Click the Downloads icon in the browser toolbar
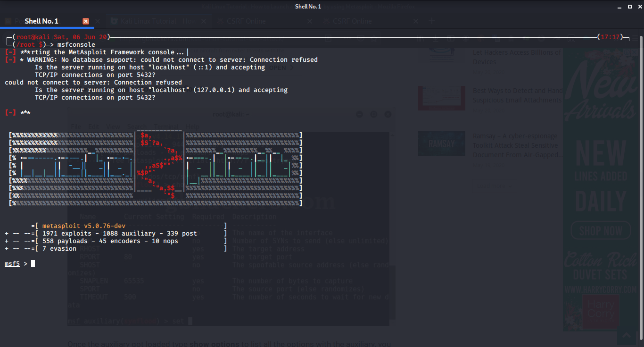This screenshot has width=644, height=347. point(436,39)
